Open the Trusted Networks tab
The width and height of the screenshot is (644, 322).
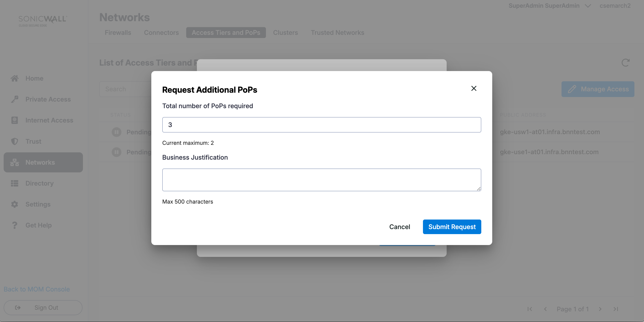tap(337, 33)
